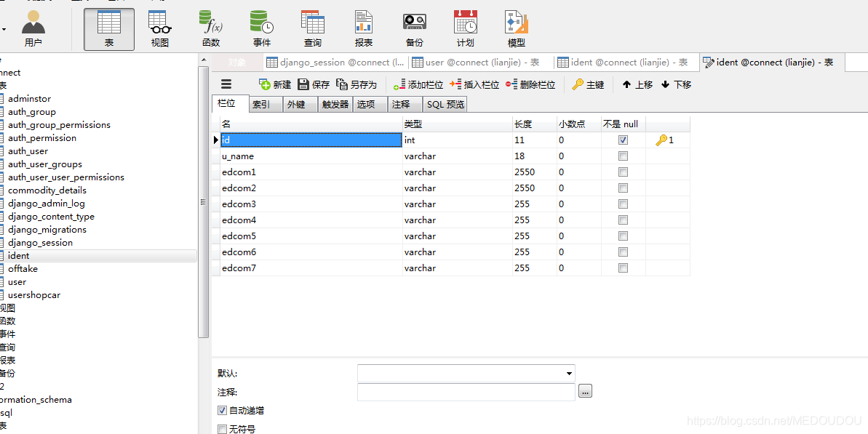
Task: Toggle the 不是 null checkbox for edcom6
Action: pyautogui.click(x=624, y=252)
